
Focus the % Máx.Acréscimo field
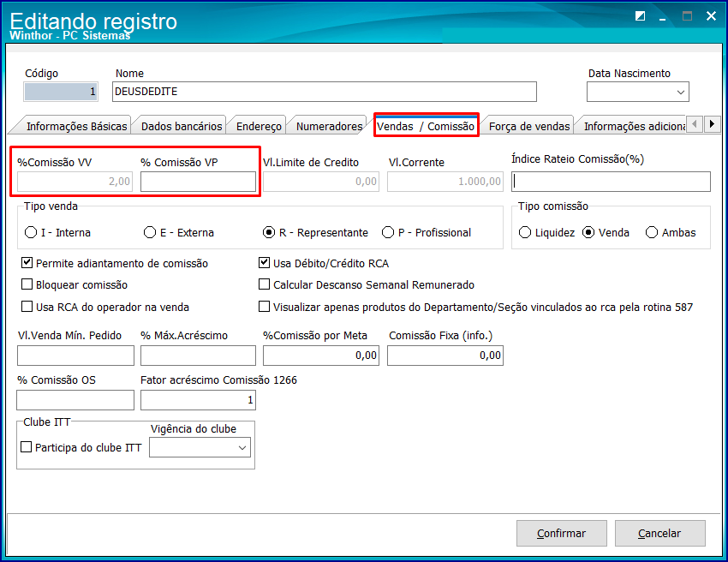pos(198,356)
